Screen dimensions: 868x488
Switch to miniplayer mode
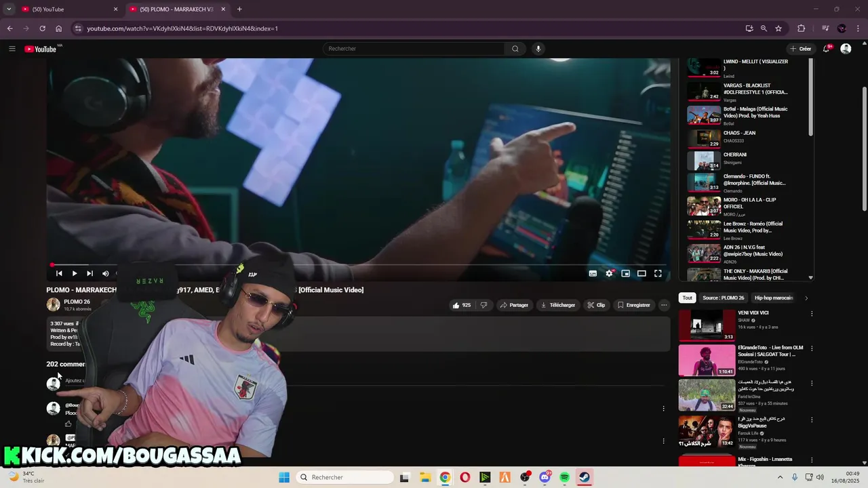coord(625,273)
